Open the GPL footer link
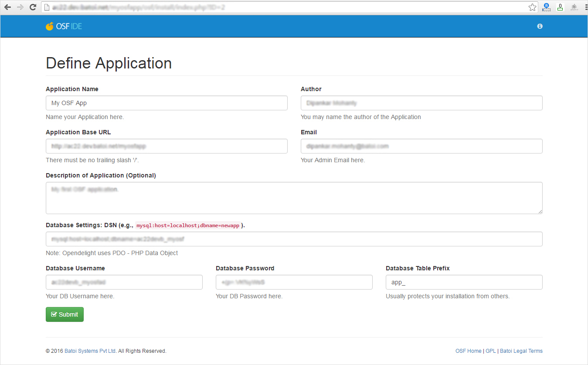Screen dimensions: 588x365 490,351
